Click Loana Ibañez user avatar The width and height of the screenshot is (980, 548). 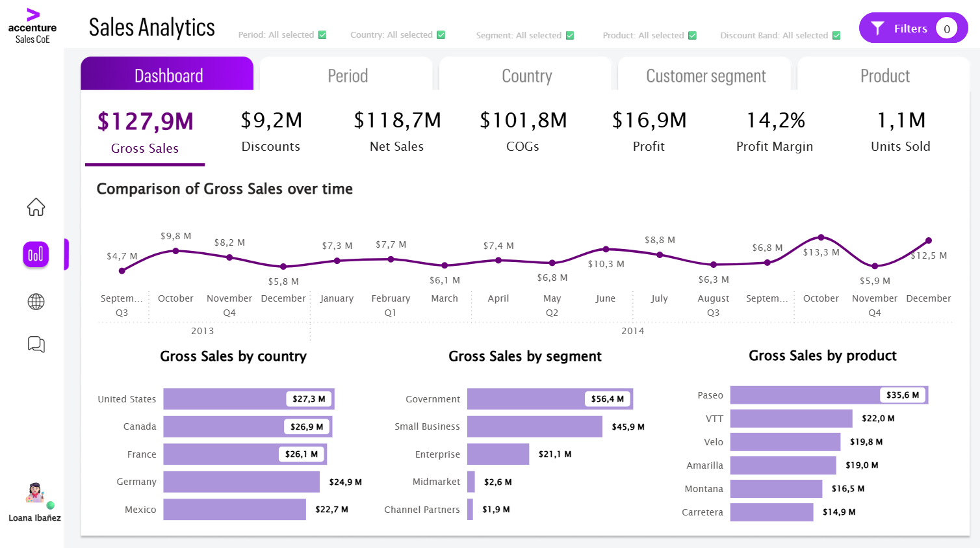34,493
